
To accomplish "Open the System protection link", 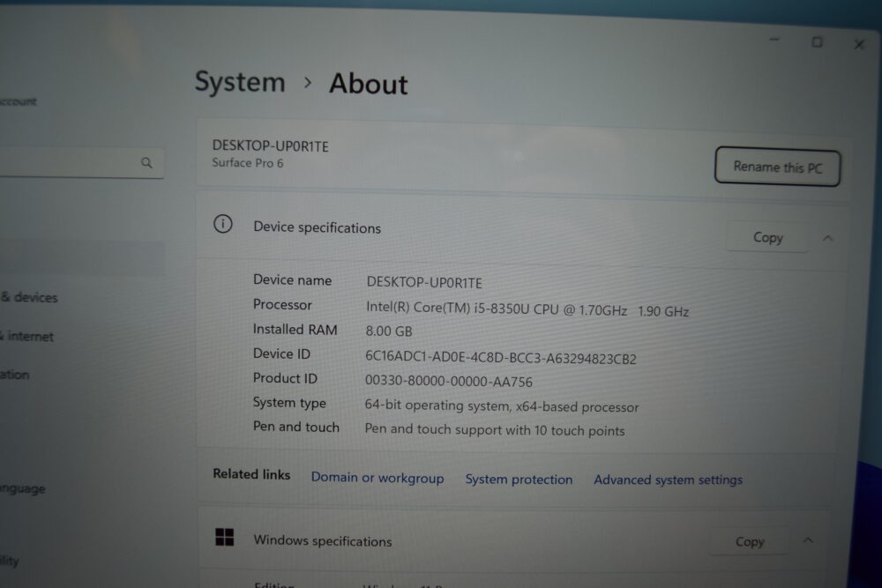I will 519,480.
